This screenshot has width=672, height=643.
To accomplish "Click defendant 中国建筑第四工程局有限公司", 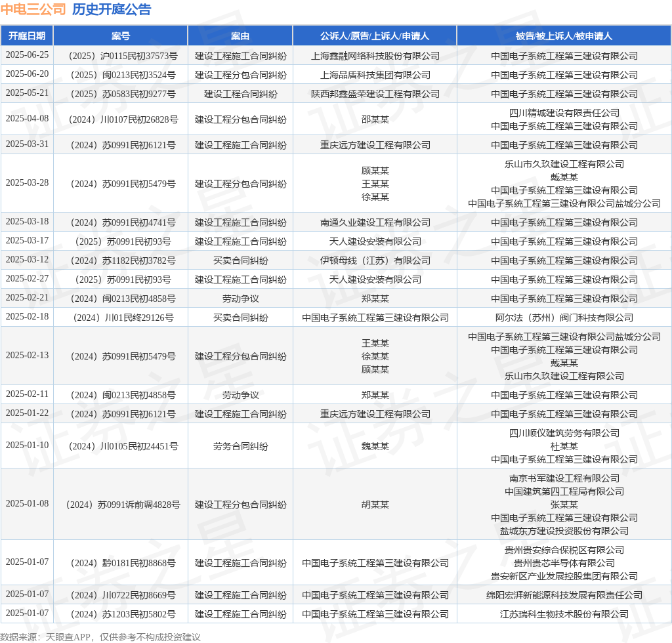I will [564, 492].
